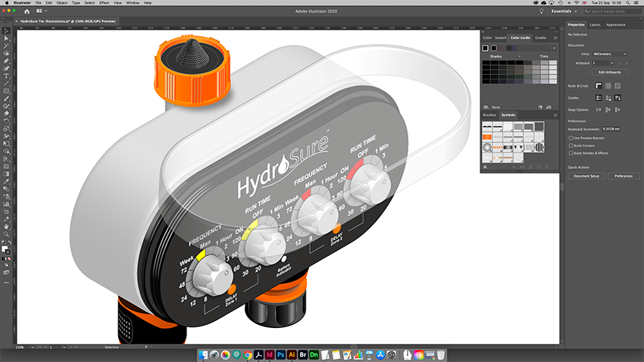Select the orange symbol thumbnail
644x362 pixels.
487,136
